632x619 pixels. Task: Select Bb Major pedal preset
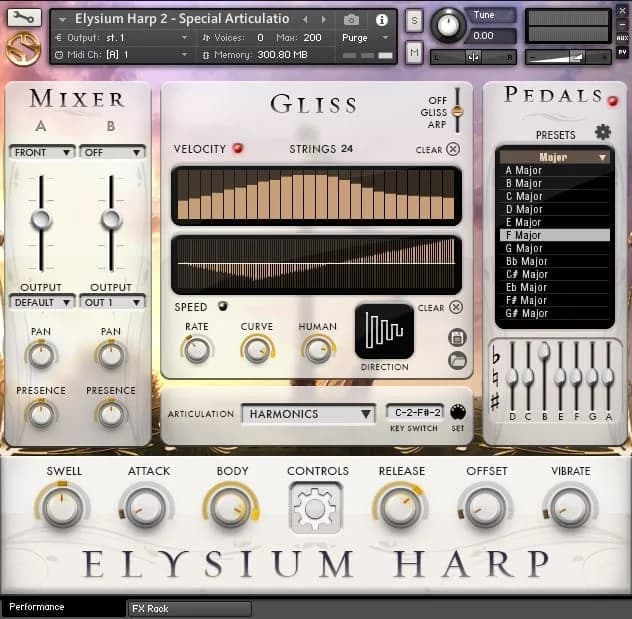coord(554,261)
